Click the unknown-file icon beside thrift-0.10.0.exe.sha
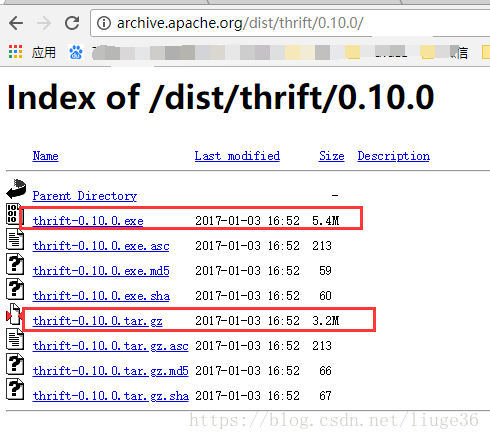This screenshot has height=440, width=490. tap(15, 289)
